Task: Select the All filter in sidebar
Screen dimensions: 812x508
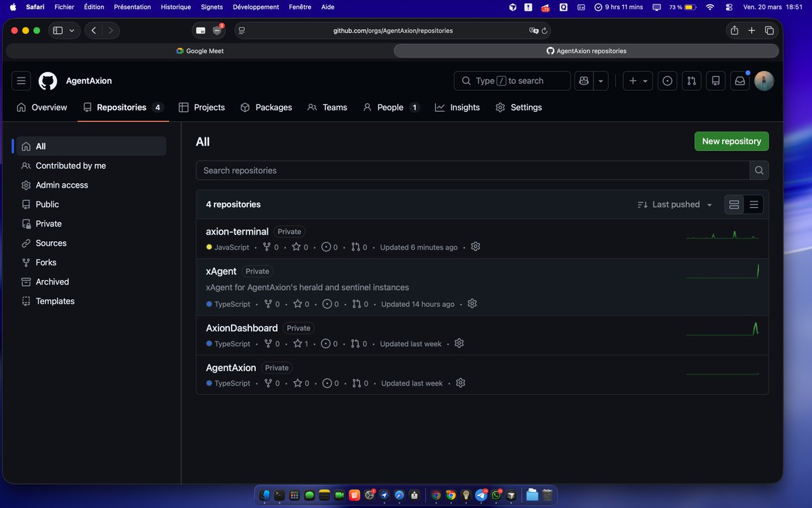Action: [91, 146]
